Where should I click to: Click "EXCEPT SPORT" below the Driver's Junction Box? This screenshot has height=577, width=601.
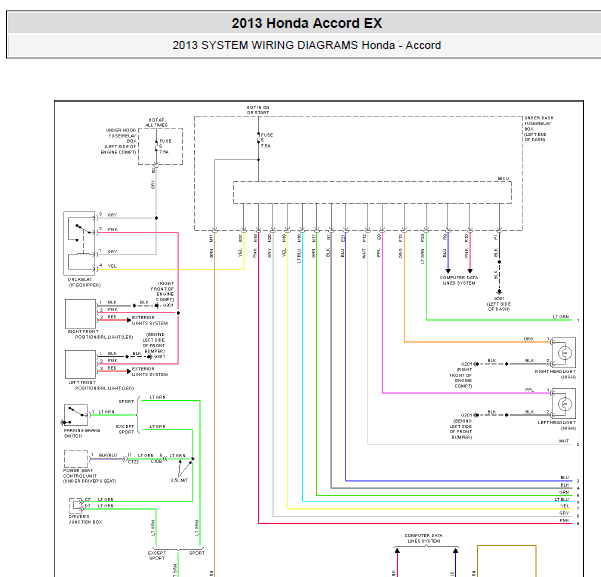[x=157, y=556]
